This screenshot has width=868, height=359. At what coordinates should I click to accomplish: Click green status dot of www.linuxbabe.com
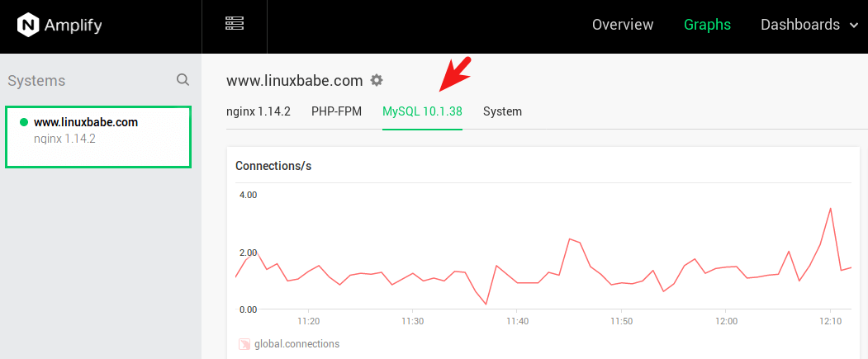point(24,122)
